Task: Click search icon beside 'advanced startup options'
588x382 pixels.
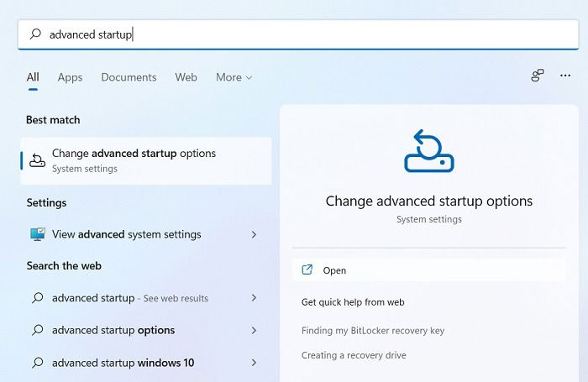Action: (38, 330)
